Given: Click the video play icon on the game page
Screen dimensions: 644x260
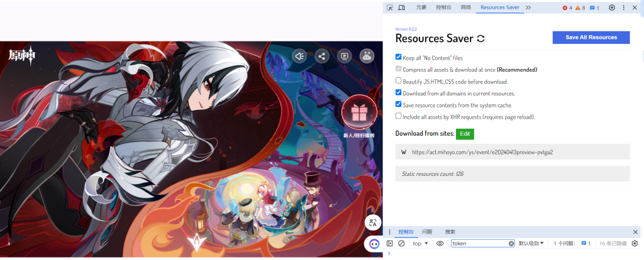Looking at the screenshot, I should coord(344,56).
